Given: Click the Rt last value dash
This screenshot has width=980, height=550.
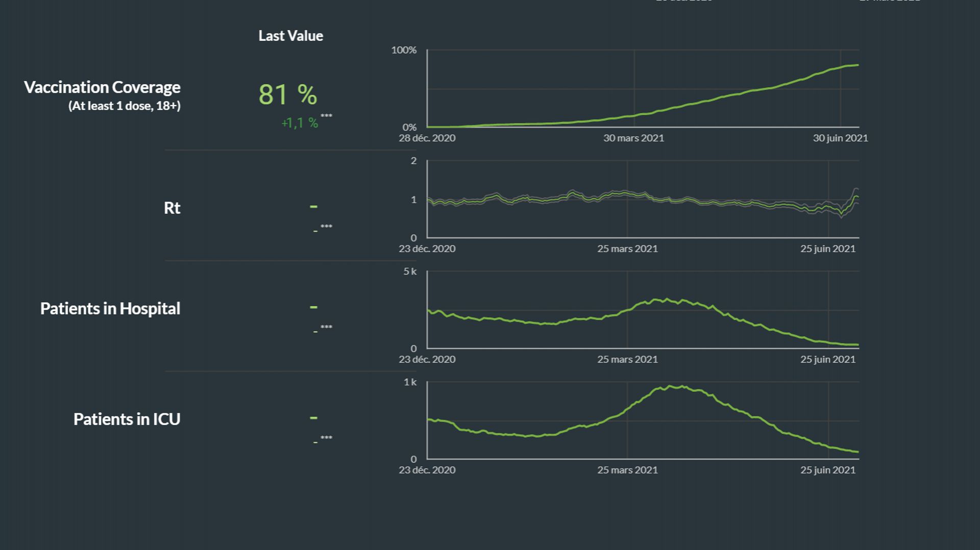Looking at the screenshot, I should click(x=313, y=207).
